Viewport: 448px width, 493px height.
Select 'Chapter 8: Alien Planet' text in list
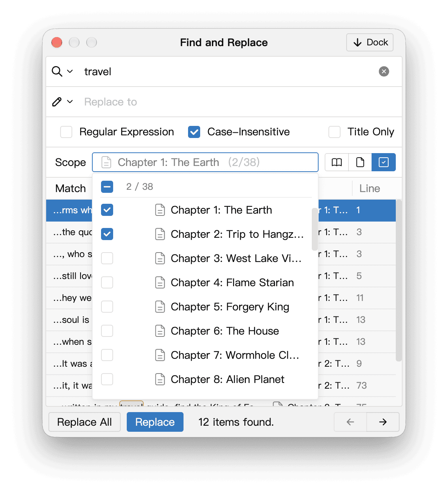pyautogui.click(x=227, y=379)
